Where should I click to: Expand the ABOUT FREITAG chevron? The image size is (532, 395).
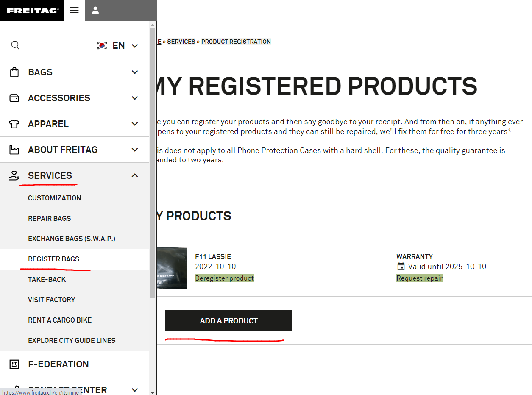[x=135, y=150]
